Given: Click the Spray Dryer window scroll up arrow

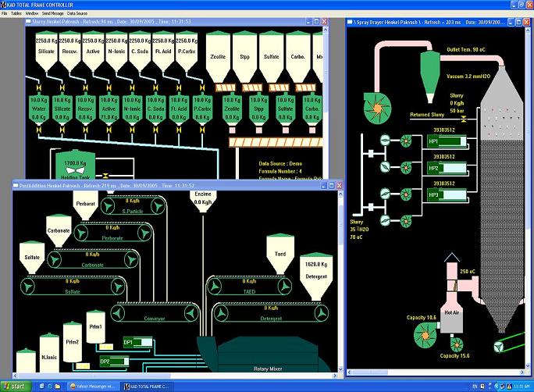Looking at the screenshot, I should coord(528,30).
